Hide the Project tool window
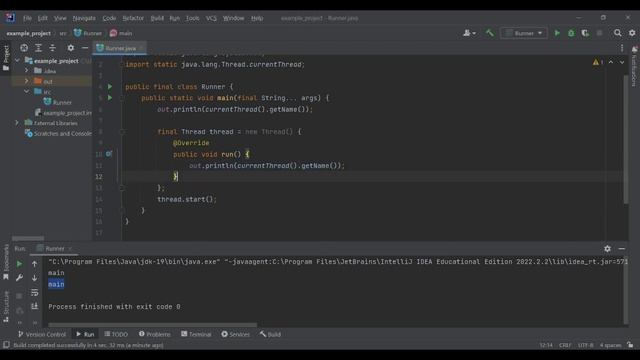Viewport: 640px width, 360px height. pyautogui.click(x=85, y=48)
